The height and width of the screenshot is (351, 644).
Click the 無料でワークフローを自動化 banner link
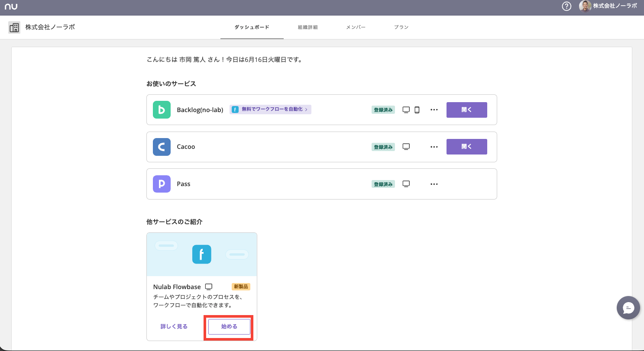coord(270,109)
